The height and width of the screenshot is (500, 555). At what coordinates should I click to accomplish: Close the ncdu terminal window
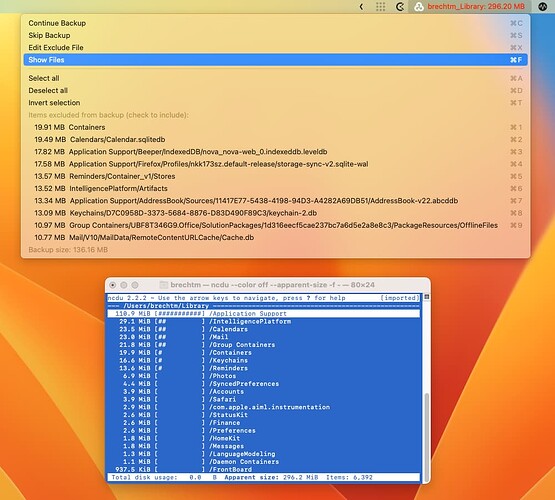pos(113,285)
